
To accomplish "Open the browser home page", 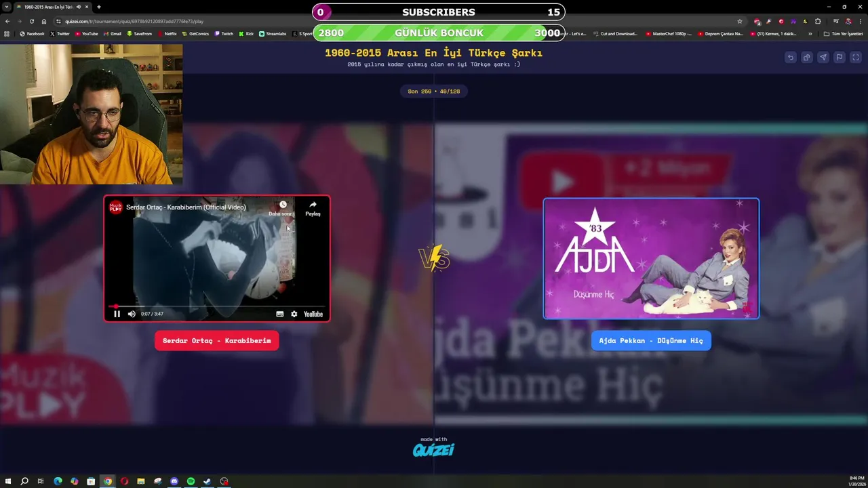I will click(x=44, y=21).
